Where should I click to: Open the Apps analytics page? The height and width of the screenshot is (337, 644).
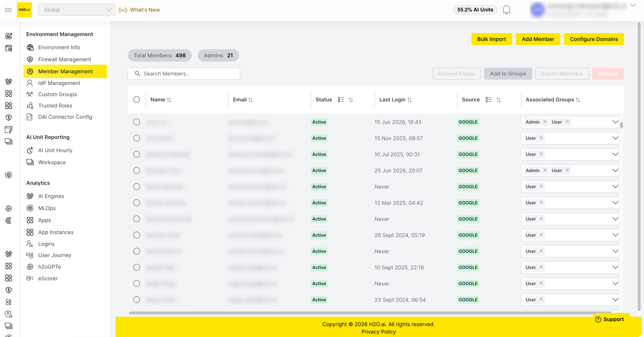(x=44, y=220)
